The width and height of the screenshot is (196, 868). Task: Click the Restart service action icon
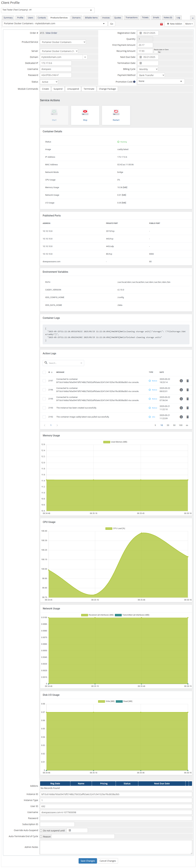tap(116, 112)
